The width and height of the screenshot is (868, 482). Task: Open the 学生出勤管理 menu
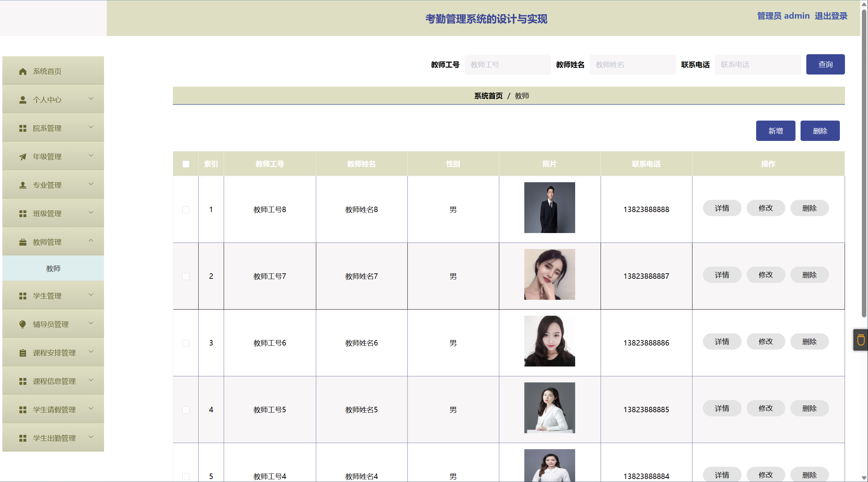coord(53,438)
